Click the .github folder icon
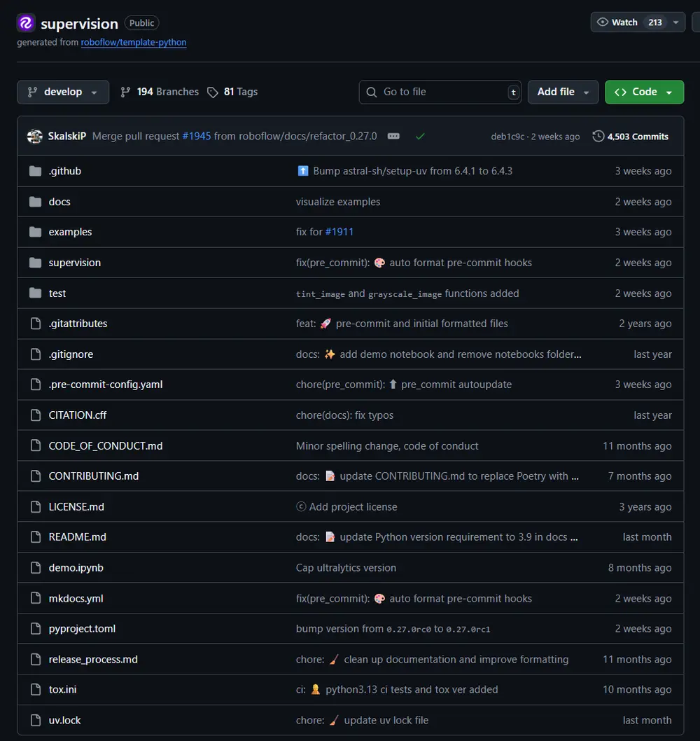 pyautogui.click(x=36, y=172)
